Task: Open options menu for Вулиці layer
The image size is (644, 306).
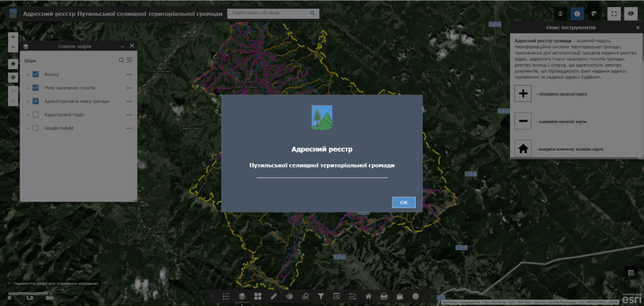Action: (x=130, y=74)
